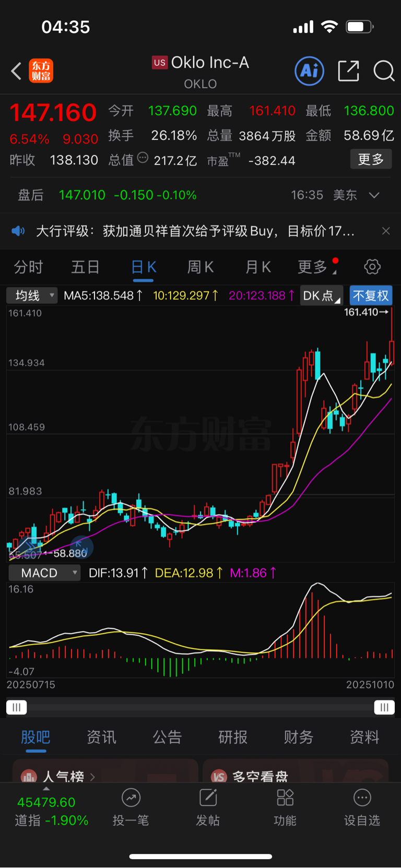Open the 不复权 adjustment selector
The width and height of the screenshot is (401, 868).
click(x=371, y=295)
